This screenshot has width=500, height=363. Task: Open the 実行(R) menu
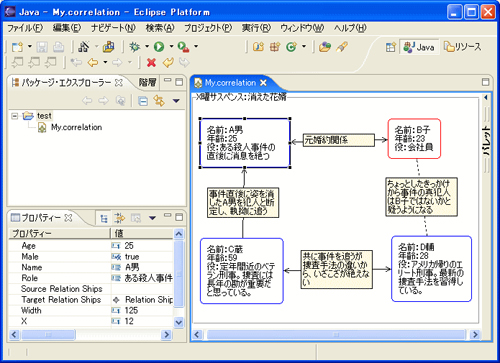pos(256,28)
